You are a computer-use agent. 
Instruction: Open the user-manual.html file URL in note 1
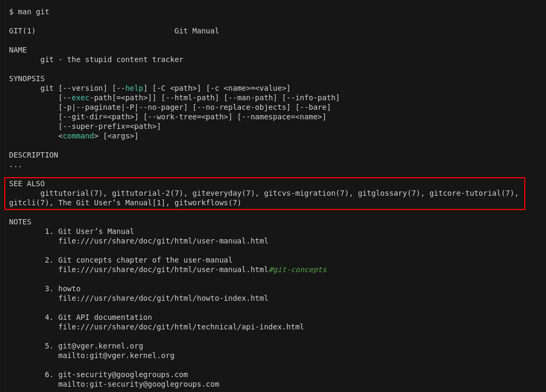coord(163,241)
